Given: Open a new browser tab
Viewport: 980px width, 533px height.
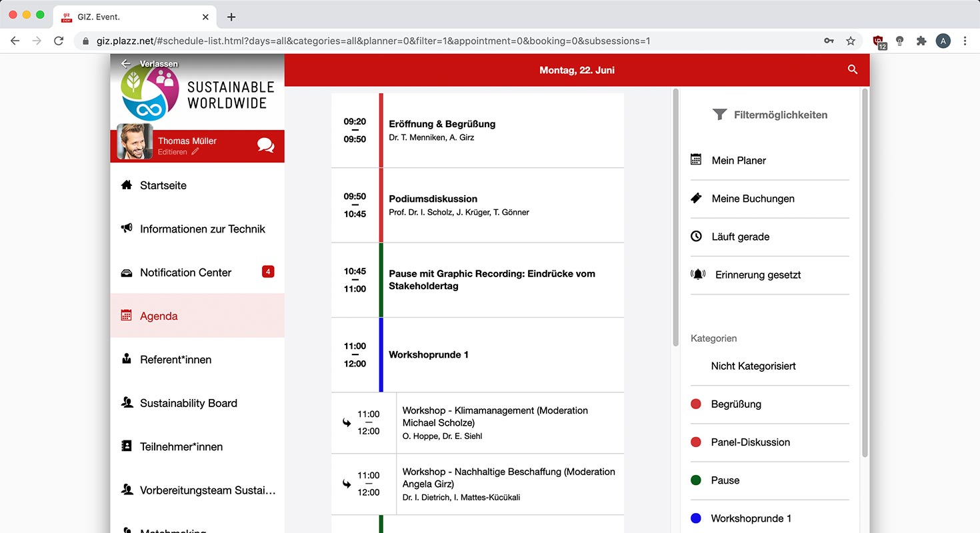Looking at the screenshot, I should [231, 17].
